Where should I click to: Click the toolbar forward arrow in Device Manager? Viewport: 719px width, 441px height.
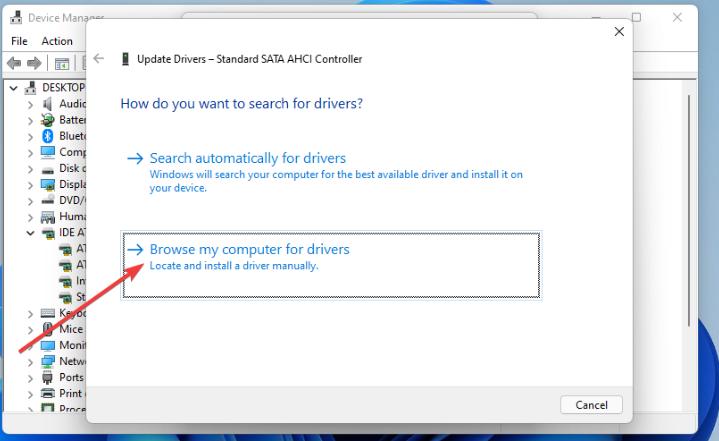[x=36, y=63]
